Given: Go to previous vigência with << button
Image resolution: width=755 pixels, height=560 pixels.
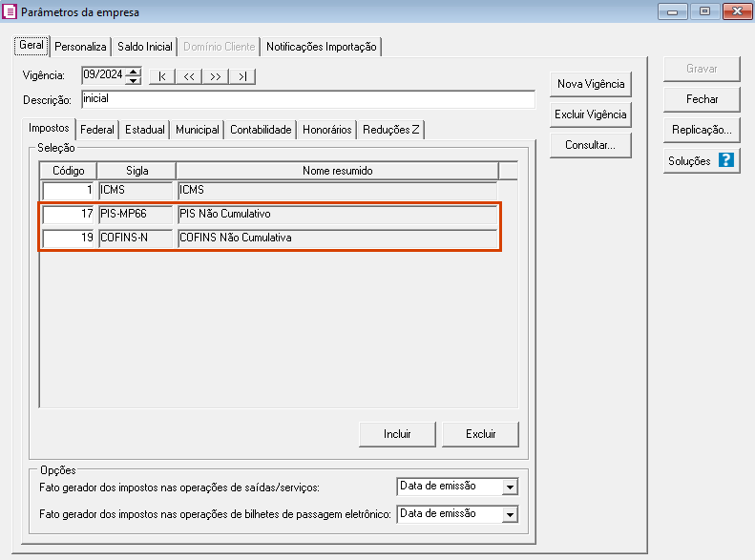Looking at the screenshot, I should click(189, 76).
